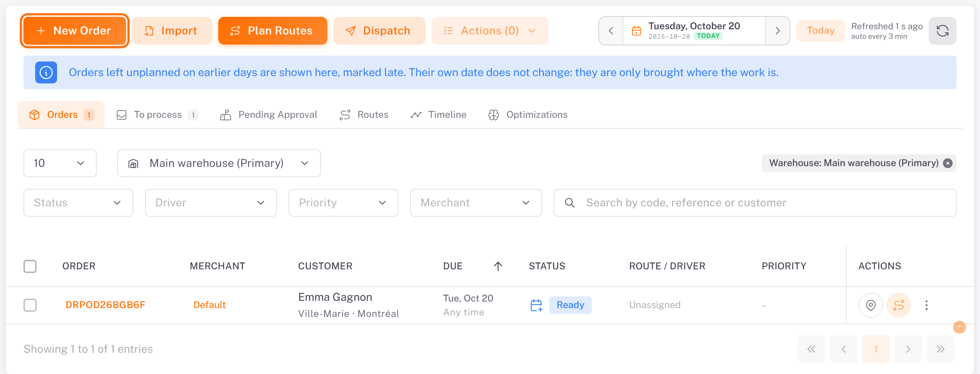Click the scroll-to-top orange arrow button
Image resolution: width=980 pixels, height=374 pixels.
[x=959, y=327]
